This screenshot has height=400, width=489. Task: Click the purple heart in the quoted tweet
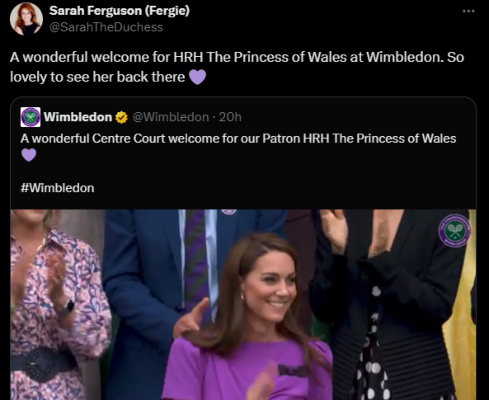29,155
